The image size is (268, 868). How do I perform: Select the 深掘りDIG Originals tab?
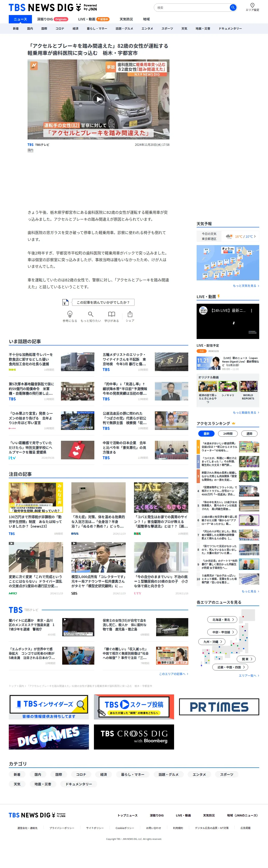click(x=52, y=19)
